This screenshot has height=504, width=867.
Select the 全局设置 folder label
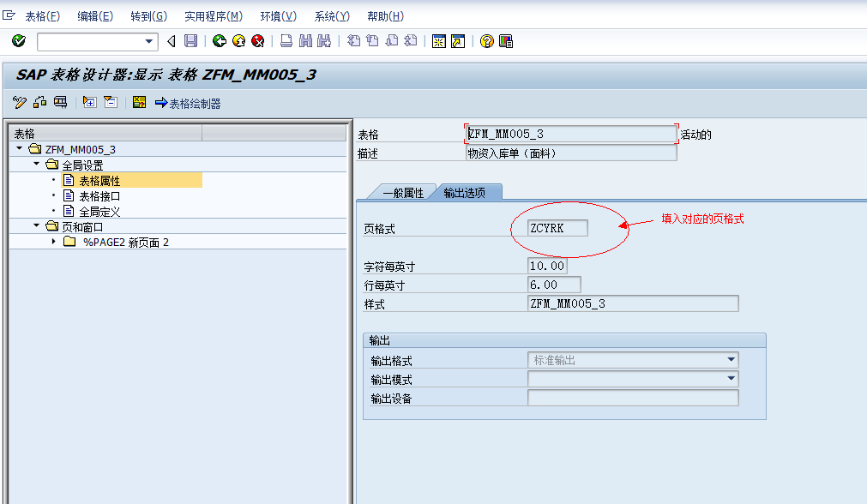point(82,165)
